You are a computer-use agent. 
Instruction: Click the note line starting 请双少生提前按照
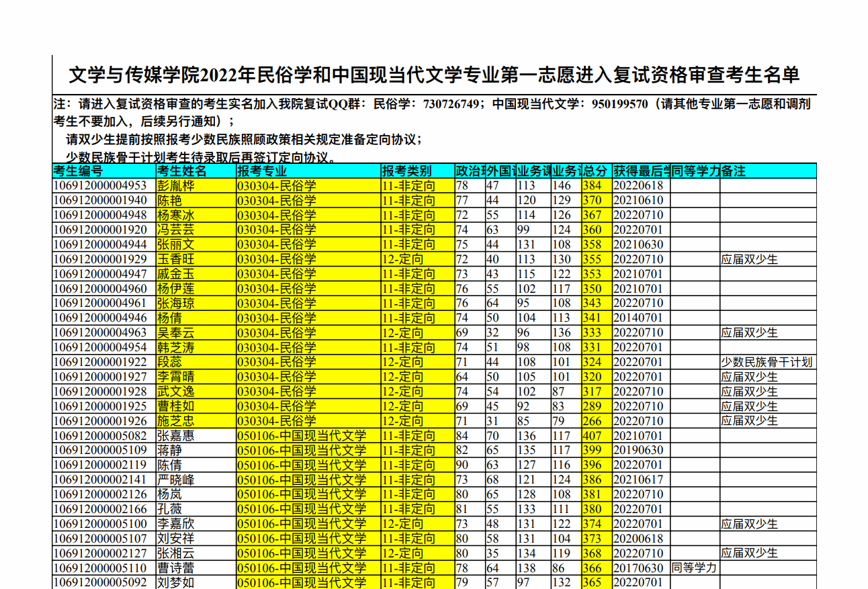click(244, 140)
